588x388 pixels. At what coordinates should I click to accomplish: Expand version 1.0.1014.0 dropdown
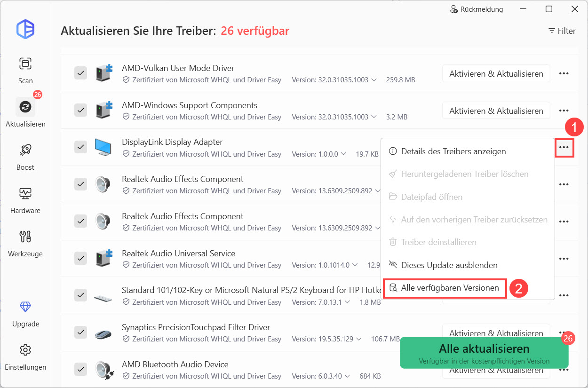[x=355, y=265]
